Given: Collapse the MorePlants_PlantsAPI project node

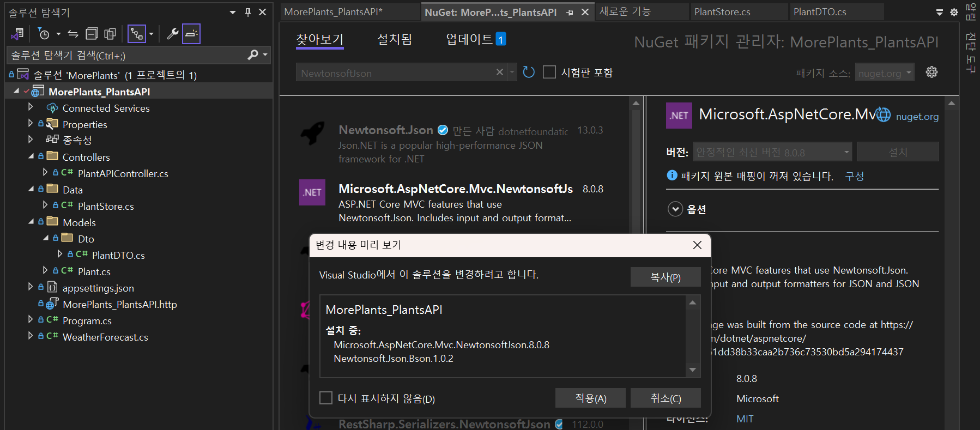Looking at the screenshot, I should 16,91.
